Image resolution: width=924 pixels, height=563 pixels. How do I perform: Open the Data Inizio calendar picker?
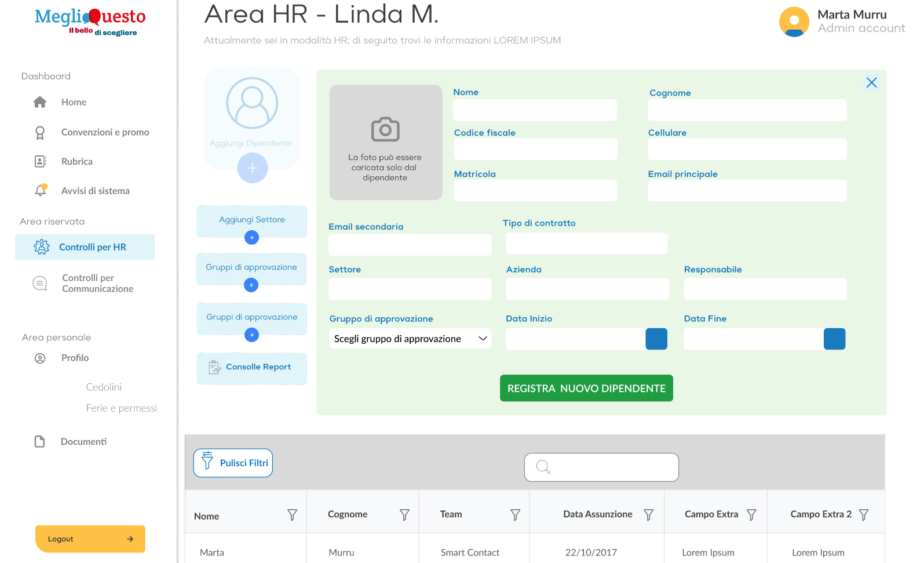(x=656, y=339)
